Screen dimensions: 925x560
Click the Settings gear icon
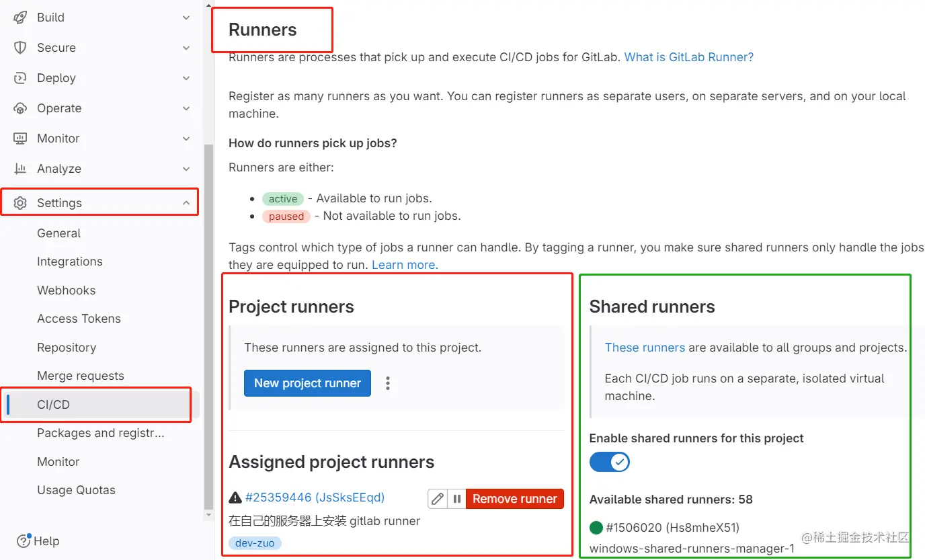[x=20, y=203]
